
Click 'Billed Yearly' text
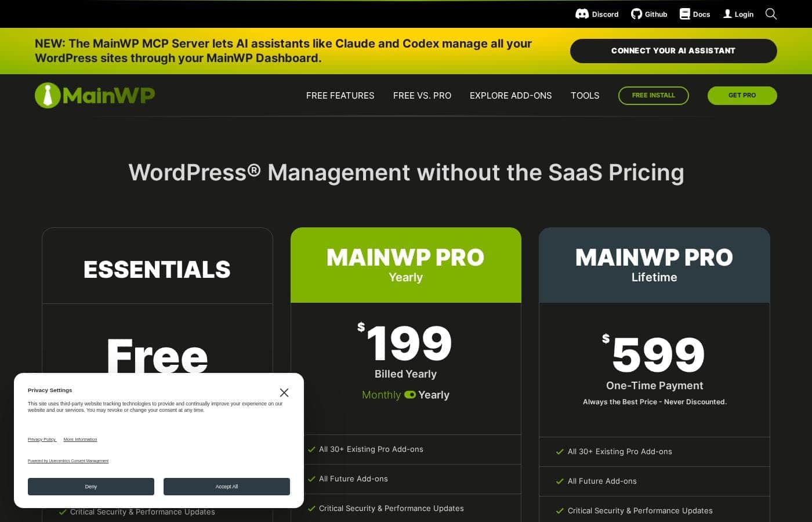pyautogui.click(x=406, y=374)
